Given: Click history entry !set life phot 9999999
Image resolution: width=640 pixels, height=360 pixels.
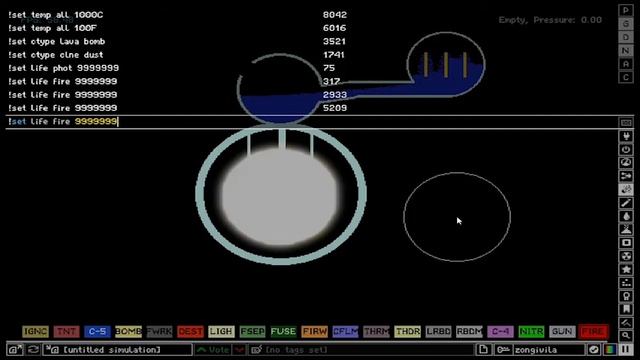Looking at the screenshot, I should [63, 68].
